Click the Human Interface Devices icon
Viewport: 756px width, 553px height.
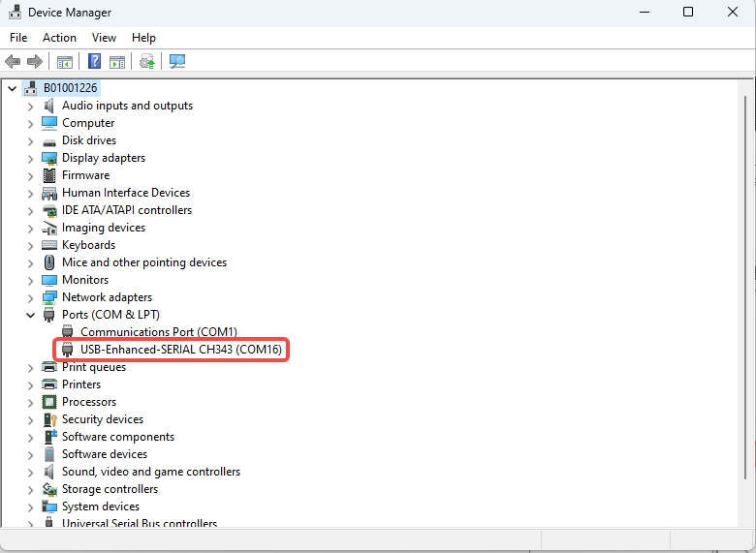coord(49,193)
